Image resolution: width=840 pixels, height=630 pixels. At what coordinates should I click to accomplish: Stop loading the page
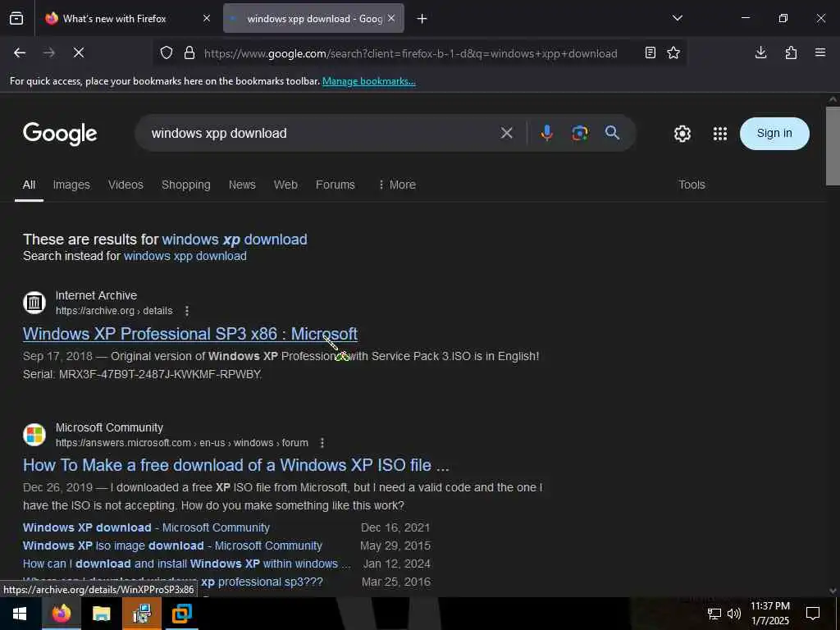(79, 52)
